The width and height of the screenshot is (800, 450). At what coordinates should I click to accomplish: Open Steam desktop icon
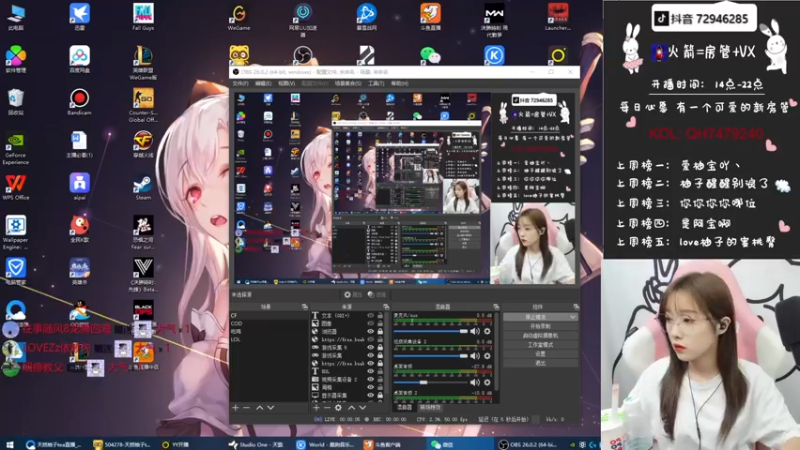pyautogui.click(x=143, y=187)
